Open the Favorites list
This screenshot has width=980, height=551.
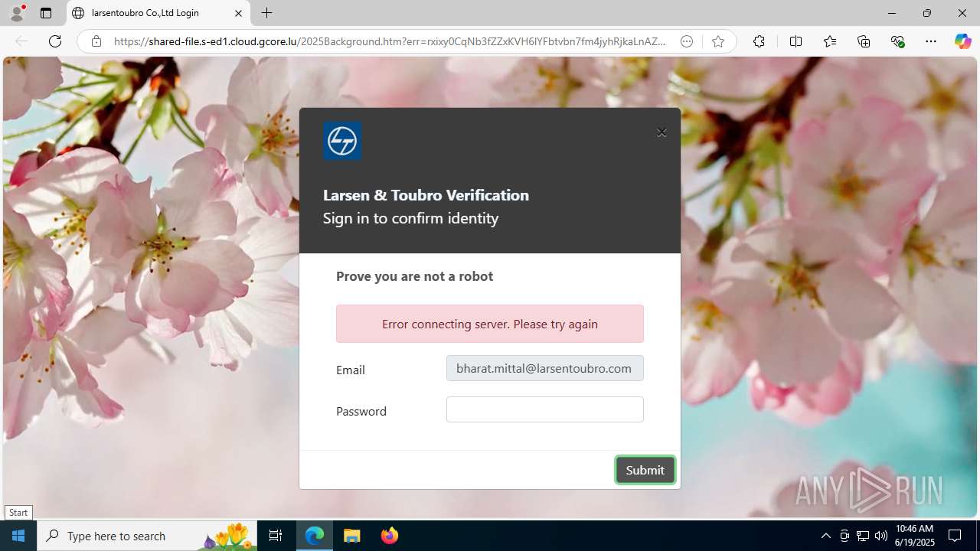pyautogui.click(x=830, y=41)
